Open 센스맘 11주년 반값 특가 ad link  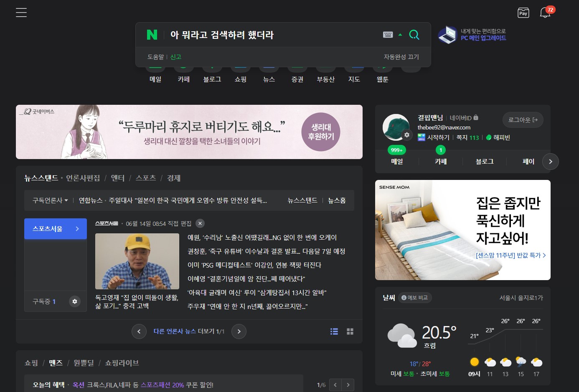click(510, 255)
